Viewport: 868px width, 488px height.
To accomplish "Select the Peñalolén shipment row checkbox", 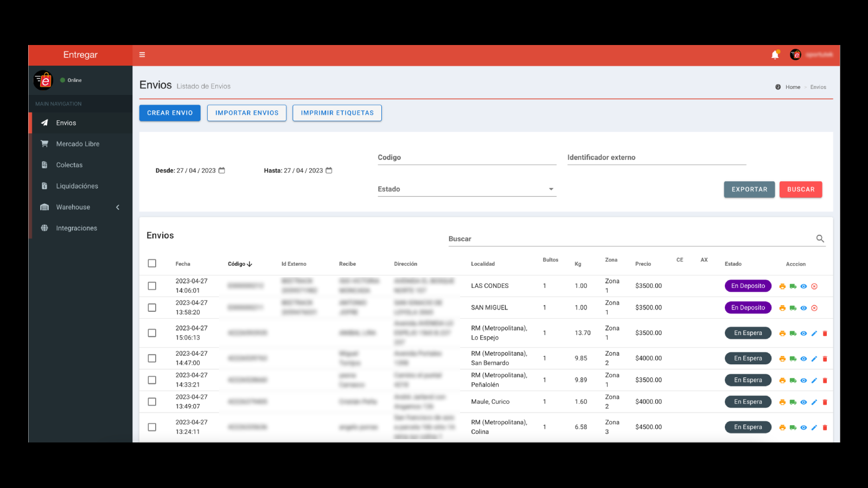I will pyautogui.click(x=152, y=380).
